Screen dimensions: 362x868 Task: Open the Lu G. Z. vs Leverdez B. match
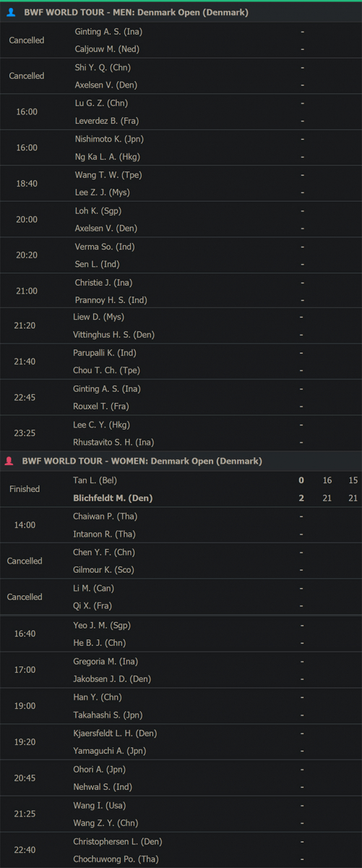181,112
